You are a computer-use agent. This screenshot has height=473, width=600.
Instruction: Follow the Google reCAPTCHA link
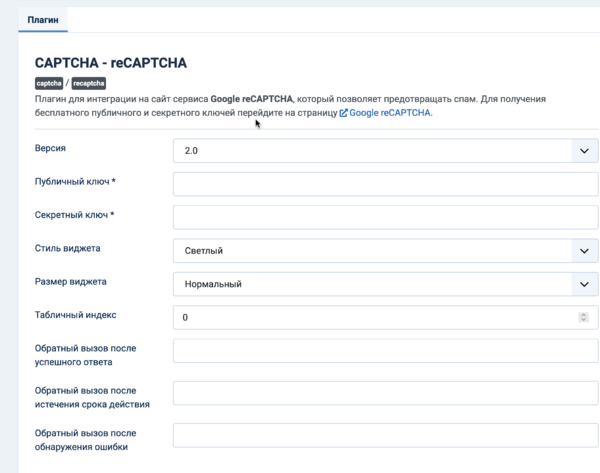pyautogui.click(x=390, y=113)
